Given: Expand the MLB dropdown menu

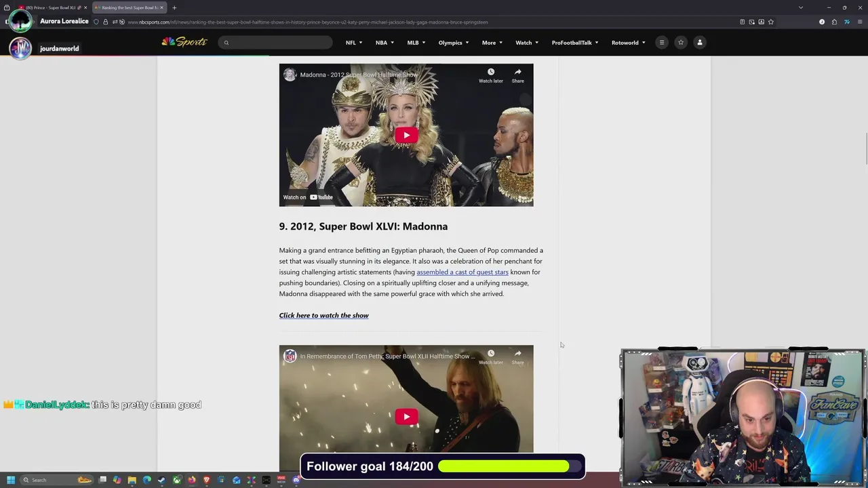Looking at the screenshot, I should click(416, 43).
